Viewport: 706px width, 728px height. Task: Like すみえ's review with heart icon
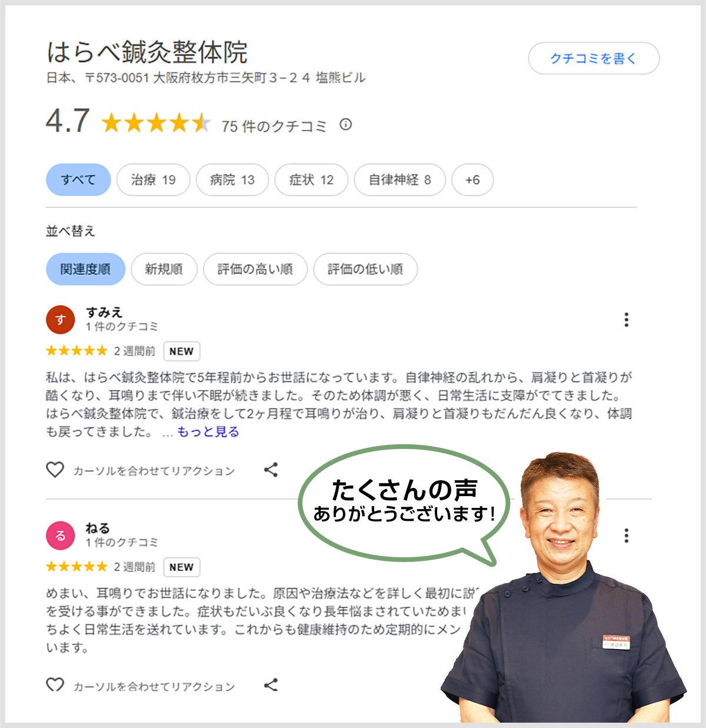pyautogui.click(x=55, y=470)
